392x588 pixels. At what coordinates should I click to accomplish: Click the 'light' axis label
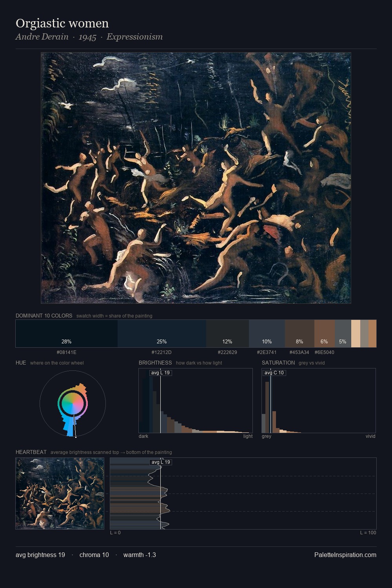click(248, 436)
